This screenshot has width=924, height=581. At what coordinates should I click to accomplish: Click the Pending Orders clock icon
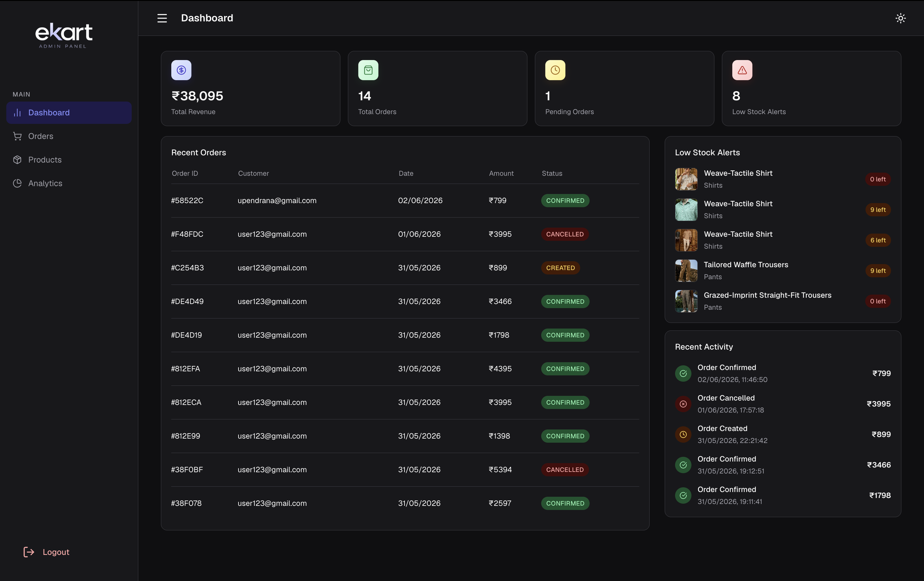tap(555, 70)
